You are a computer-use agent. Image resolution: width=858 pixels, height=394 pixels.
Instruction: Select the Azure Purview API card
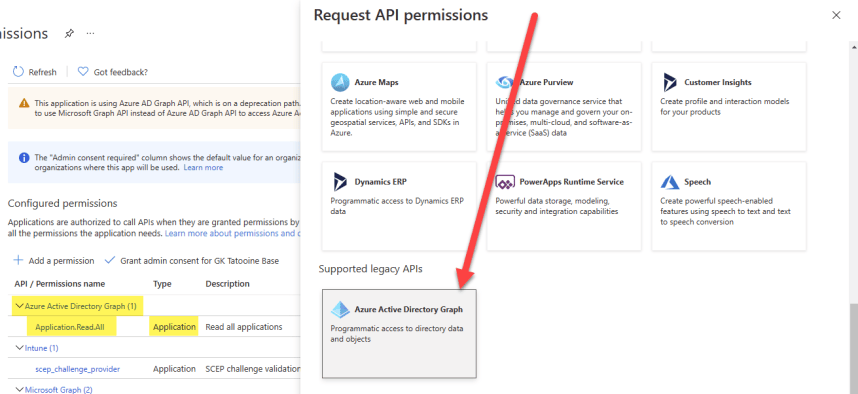[564, 107]
